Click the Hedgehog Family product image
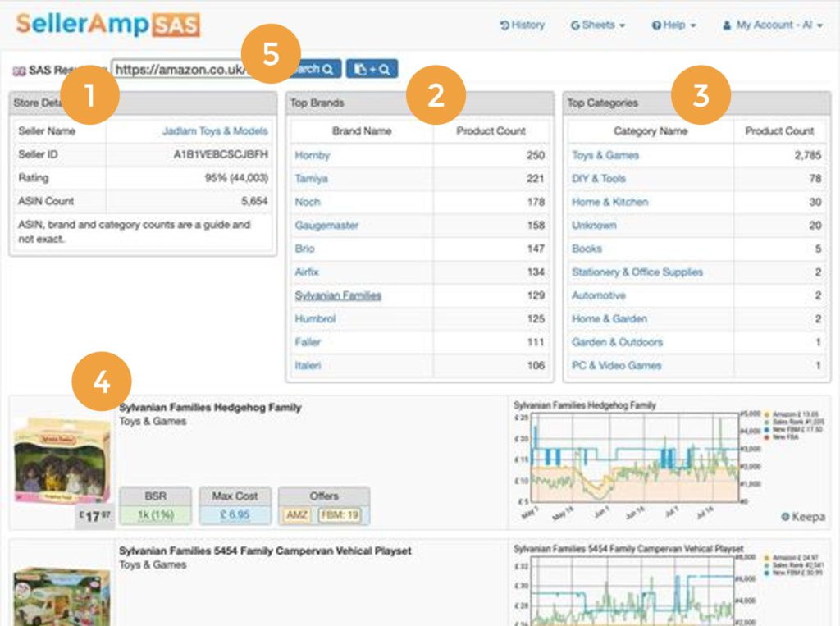Screen dimensions: 840x626 (x=62, y=461)
